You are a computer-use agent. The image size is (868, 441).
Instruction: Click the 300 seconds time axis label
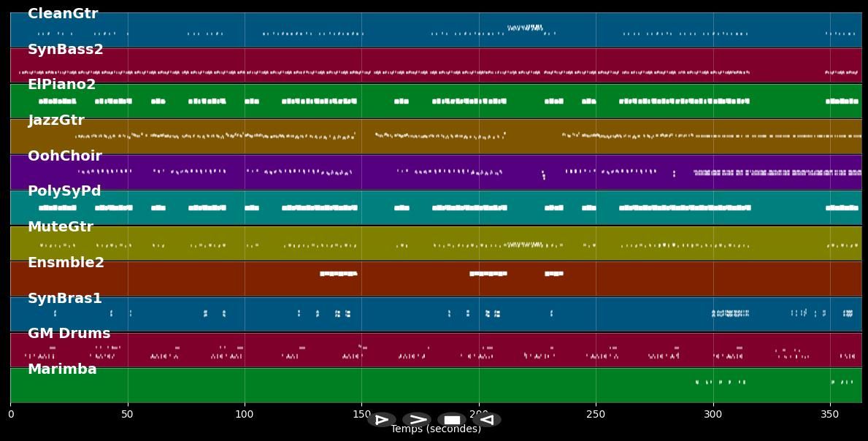(x=713, y=414)
